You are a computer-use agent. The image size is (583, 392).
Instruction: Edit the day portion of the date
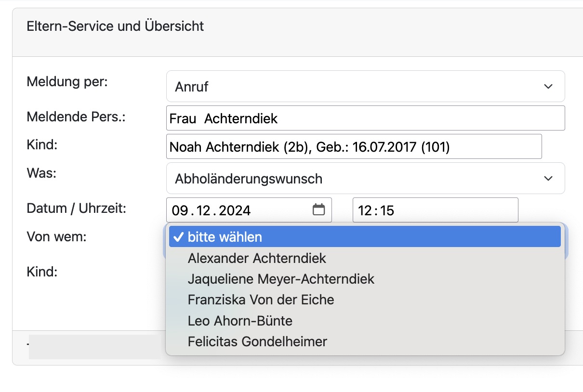click(x=179, y=210)
